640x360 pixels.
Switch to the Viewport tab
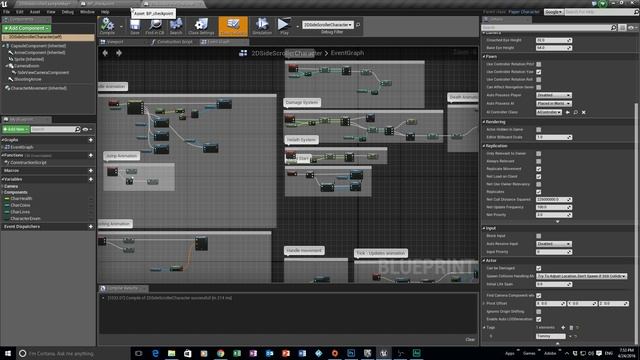click(113, 42)
